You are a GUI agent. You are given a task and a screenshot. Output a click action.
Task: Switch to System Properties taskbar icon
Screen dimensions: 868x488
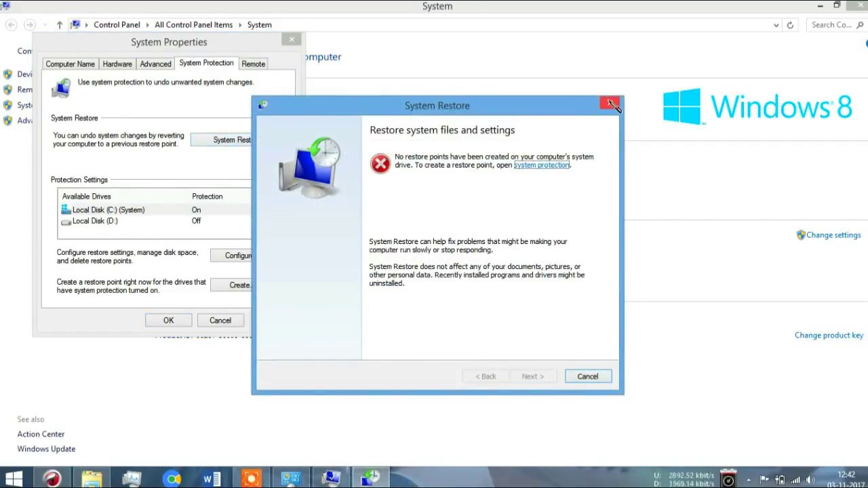(x=331, y=479)
